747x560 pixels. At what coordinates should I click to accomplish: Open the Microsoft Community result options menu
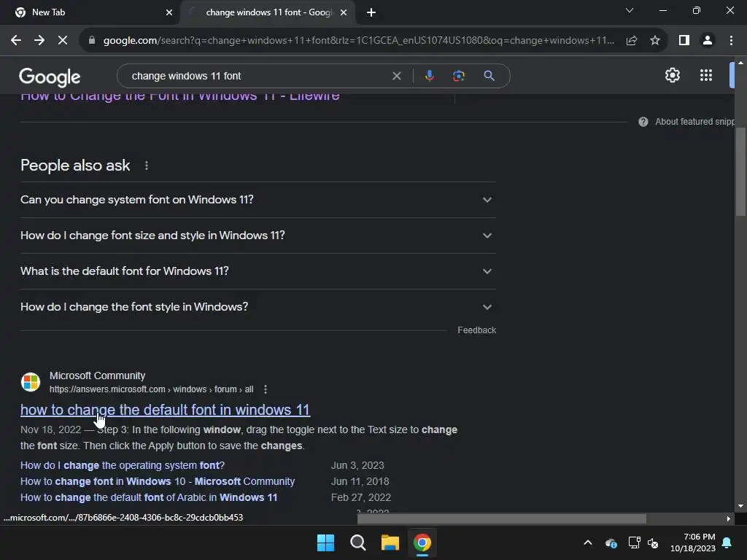pyautogui.click(x=266, y=389)
